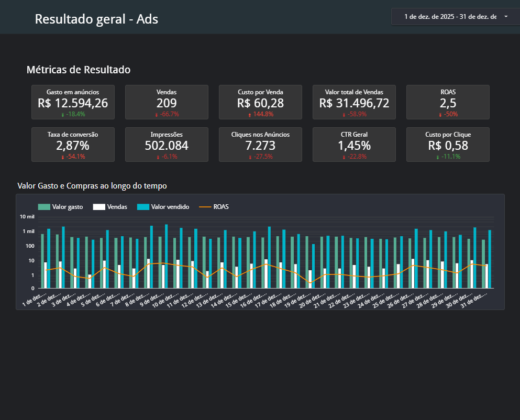Click the -66.7% change under Vendas
520x420 pixels.
click(170, 114)
